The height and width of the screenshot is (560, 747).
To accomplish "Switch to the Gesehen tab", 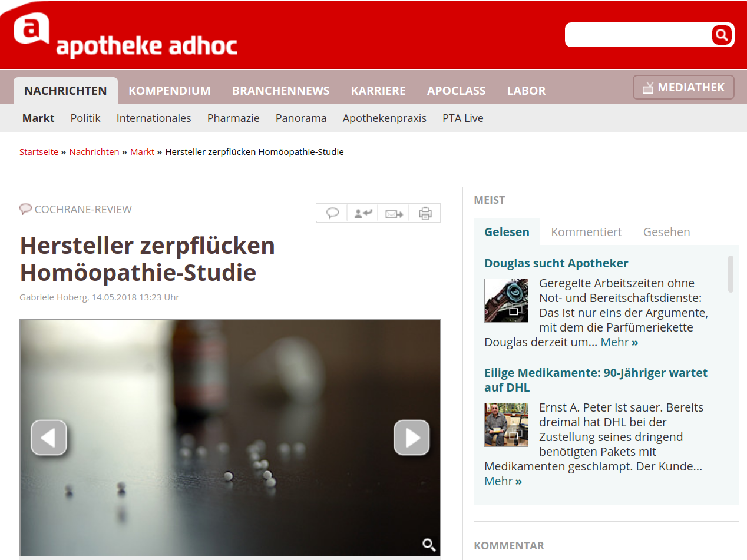I will click(x=666, y=232).
